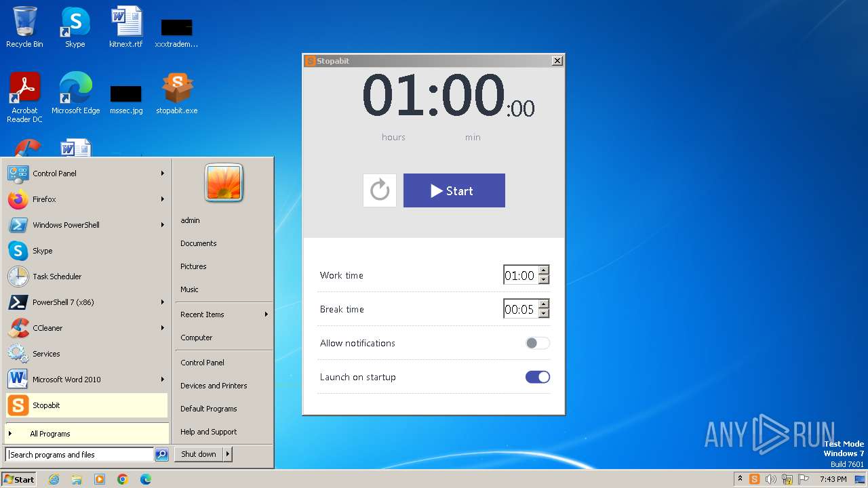Expand the Microsoft Word 2010 jump list arrow
This screenshot has width=868, height=488.
(163, 380)
